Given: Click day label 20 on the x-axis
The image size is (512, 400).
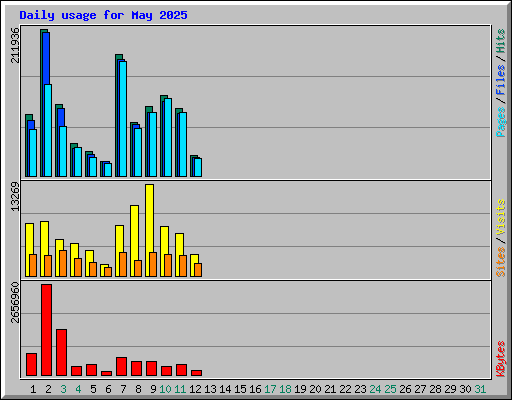Looking at the screenshot, I should (x=315, y=389).
